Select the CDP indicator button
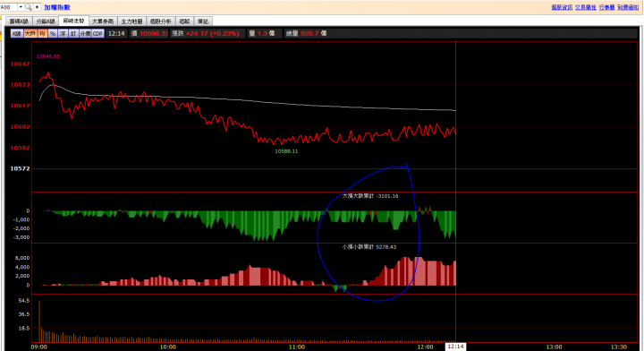Image resolution: width=644 pixels, height=351 pixels. pos(97,34)
